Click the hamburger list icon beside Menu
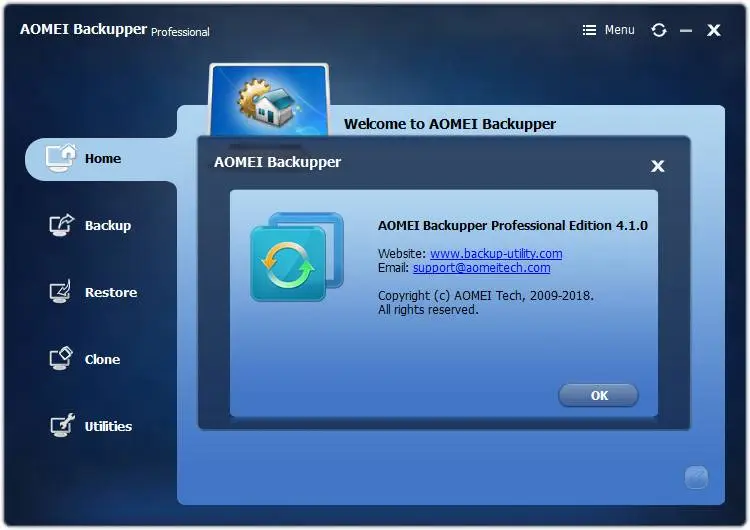The height and width of the screenshot is (530, 750). [x=589, y=30]
